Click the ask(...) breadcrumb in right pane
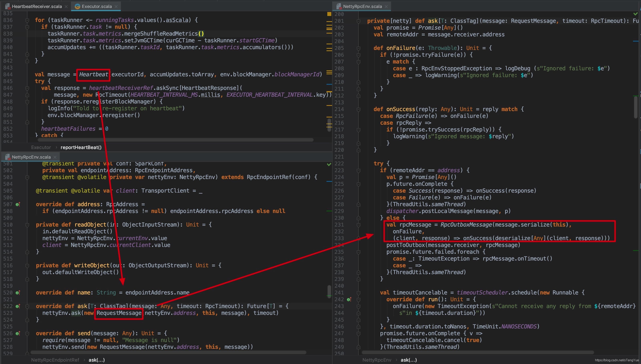The height and width of the screenshot is (364, 641). tap(408, 360)
